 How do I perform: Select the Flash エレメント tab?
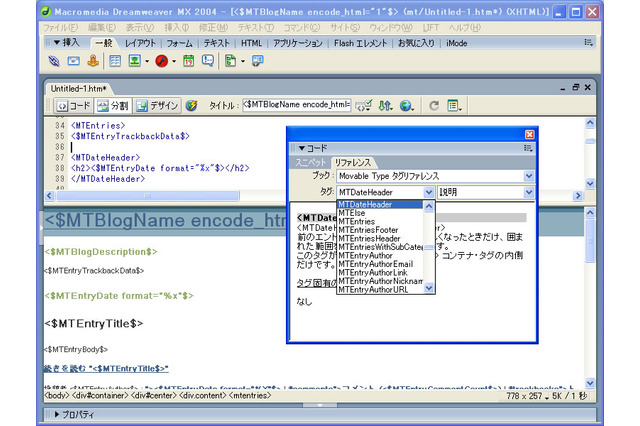(360, 43)
